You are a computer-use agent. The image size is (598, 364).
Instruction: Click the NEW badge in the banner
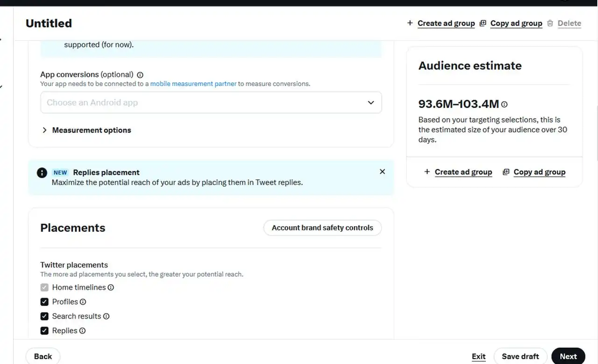click(x=60, y=172)
